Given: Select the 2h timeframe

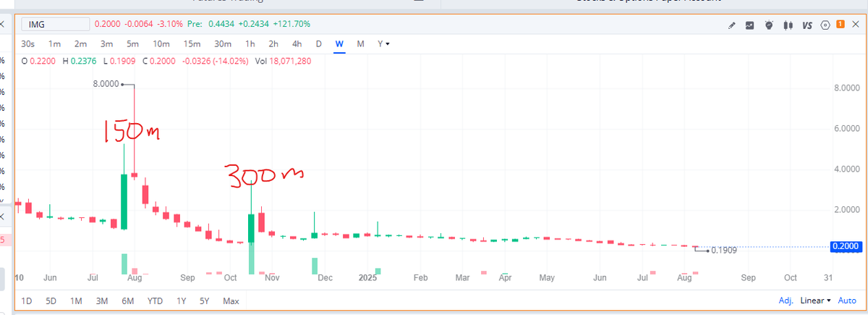Looking at the screenshot, I should [x=273, y=44].
